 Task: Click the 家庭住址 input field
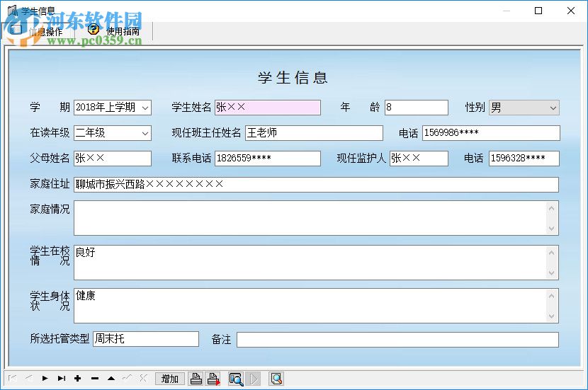coord(316,185)
